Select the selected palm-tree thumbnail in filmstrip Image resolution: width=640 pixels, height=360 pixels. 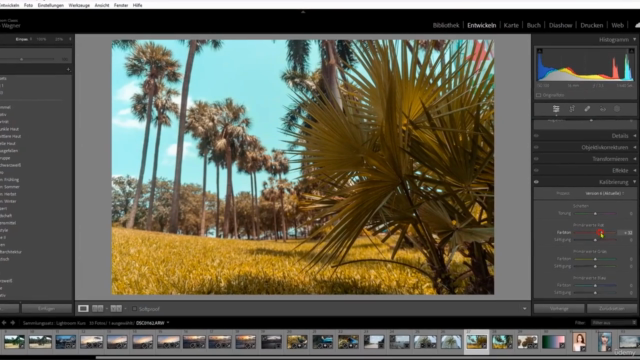(x=476, y=342)
